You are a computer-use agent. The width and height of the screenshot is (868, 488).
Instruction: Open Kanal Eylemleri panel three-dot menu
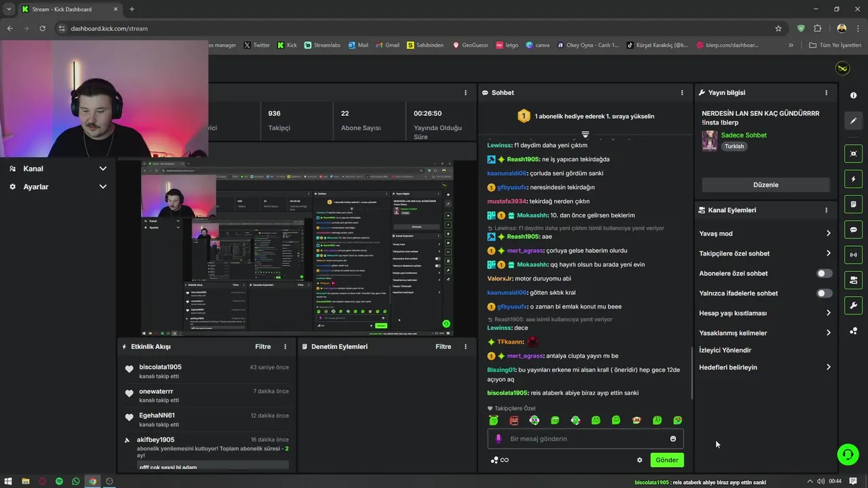pos(826,210)
